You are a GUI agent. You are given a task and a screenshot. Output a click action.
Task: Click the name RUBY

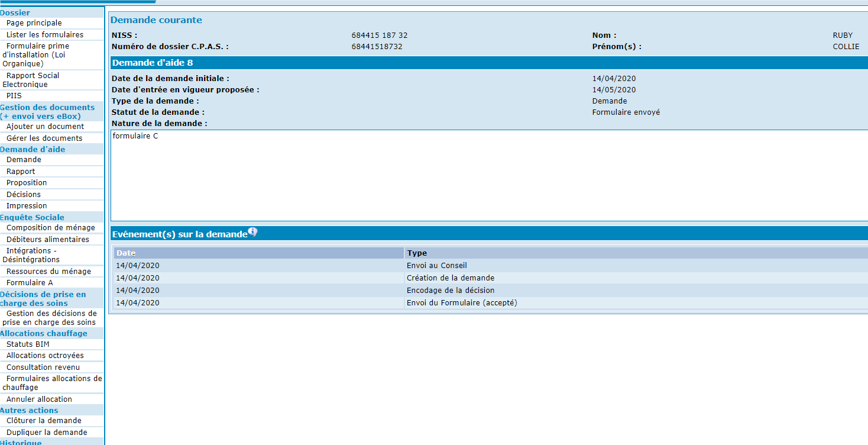843,36
